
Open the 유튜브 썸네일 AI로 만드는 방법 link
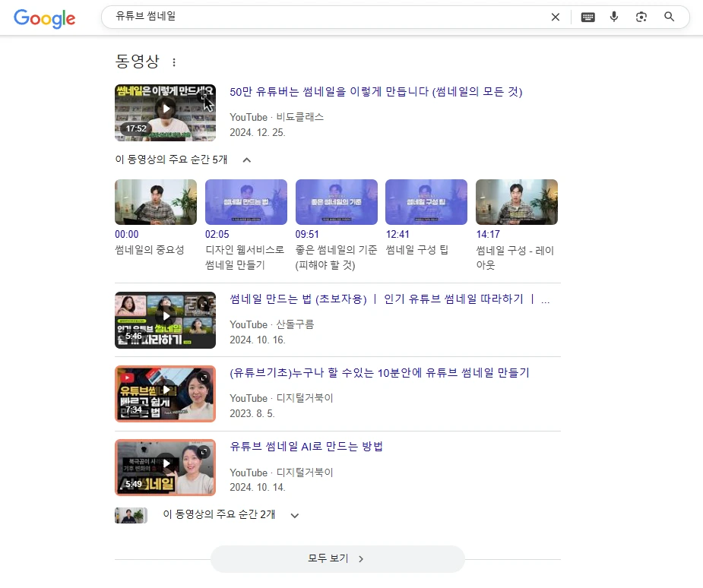pyautogui.click(x=306, y=447)
